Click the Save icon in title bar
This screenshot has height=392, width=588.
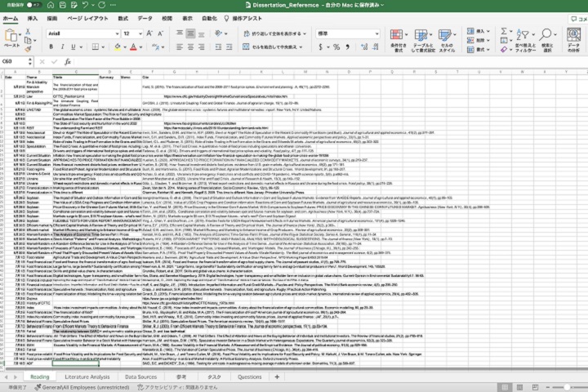[x=62, y=5]
